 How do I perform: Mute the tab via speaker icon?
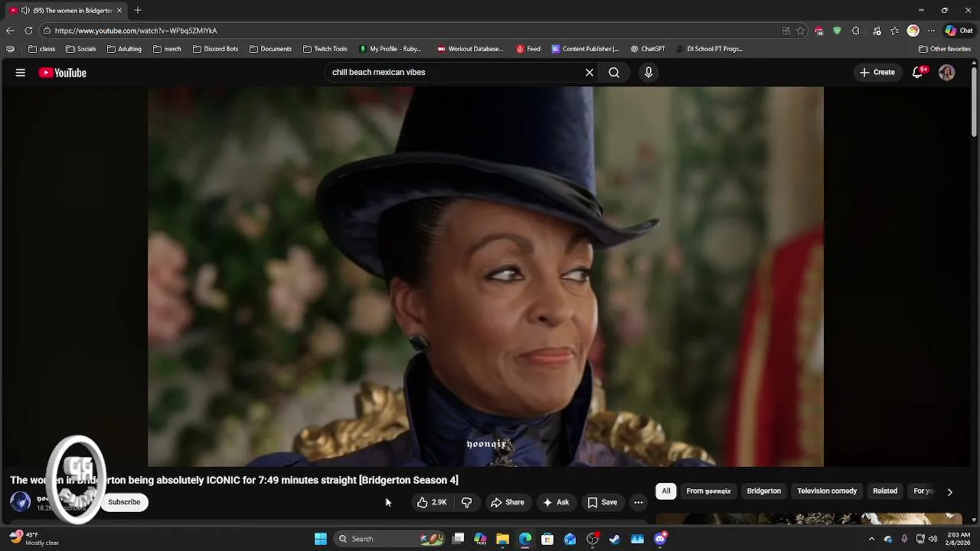[25, 11]
